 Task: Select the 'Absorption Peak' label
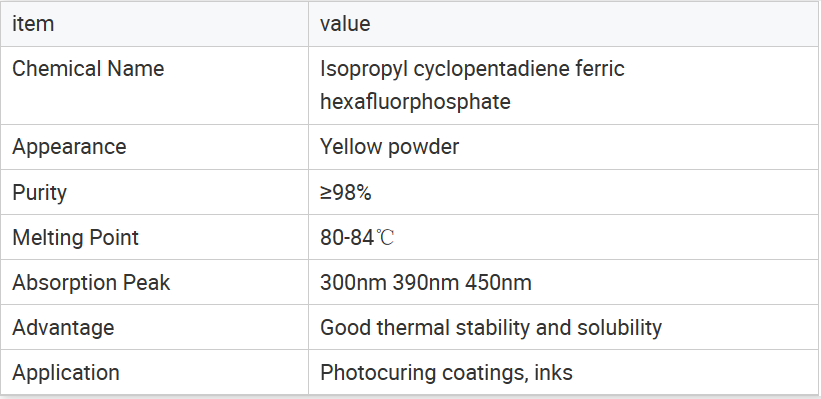91,283
